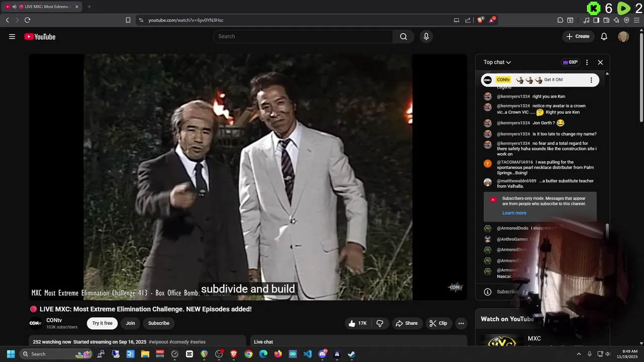Reload the page
644x362 pixels.
coord(27,20)
